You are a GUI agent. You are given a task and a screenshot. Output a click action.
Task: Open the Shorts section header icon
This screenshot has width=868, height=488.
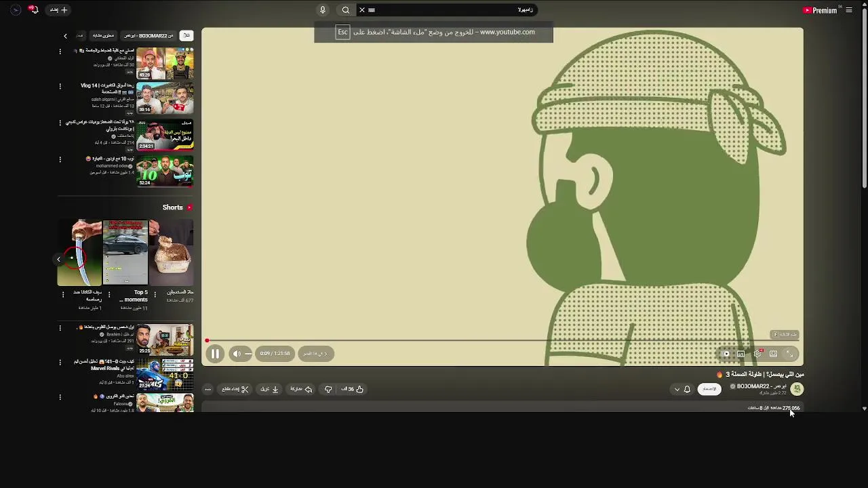click(x=189, y=207)
